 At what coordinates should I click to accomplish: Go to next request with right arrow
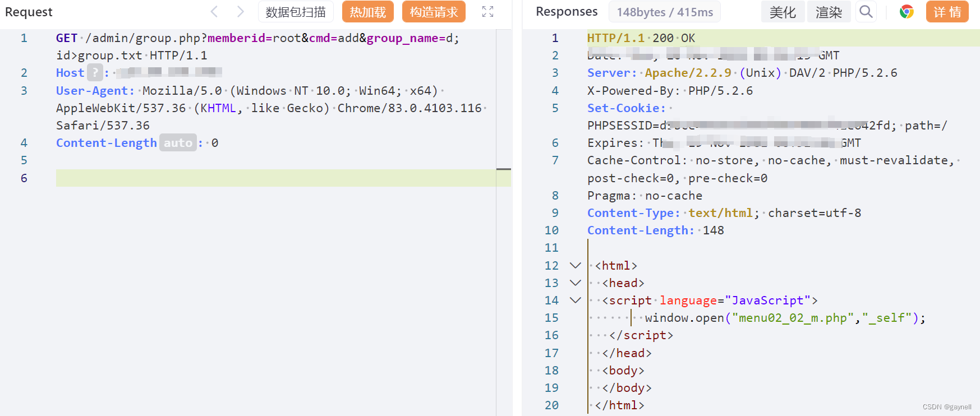coord(240,12)
